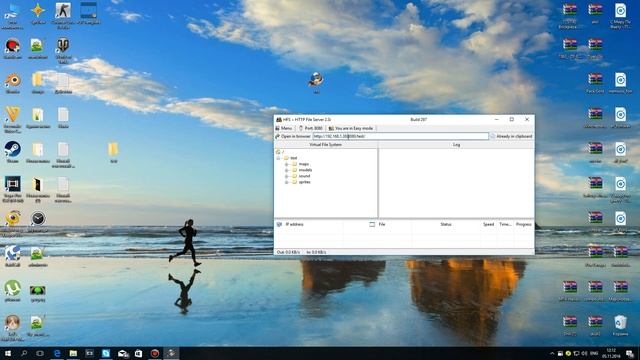Select the Steam desktop shortcut
Screen dimensions: 640x360
click(12, 152)
